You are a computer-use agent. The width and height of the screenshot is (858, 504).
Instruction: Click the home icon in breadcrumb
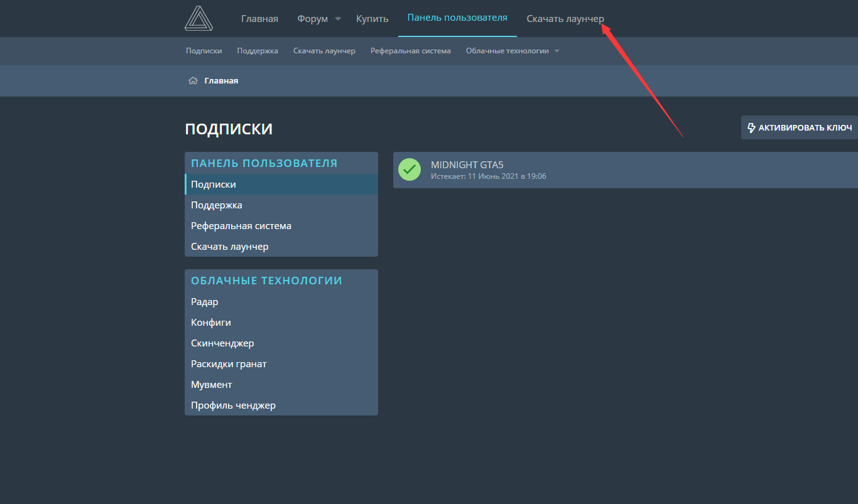coord(193,81)
